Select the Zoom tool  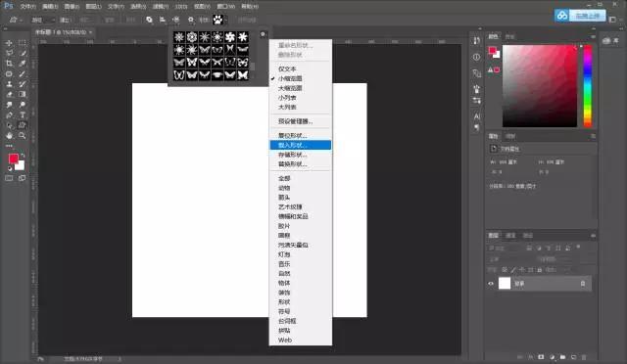pyautogui.click(x=22, y=136)
